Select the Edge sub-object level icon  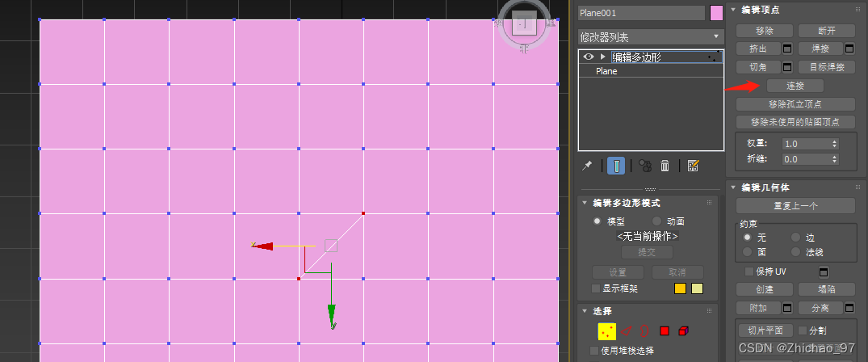pos(626,331)
